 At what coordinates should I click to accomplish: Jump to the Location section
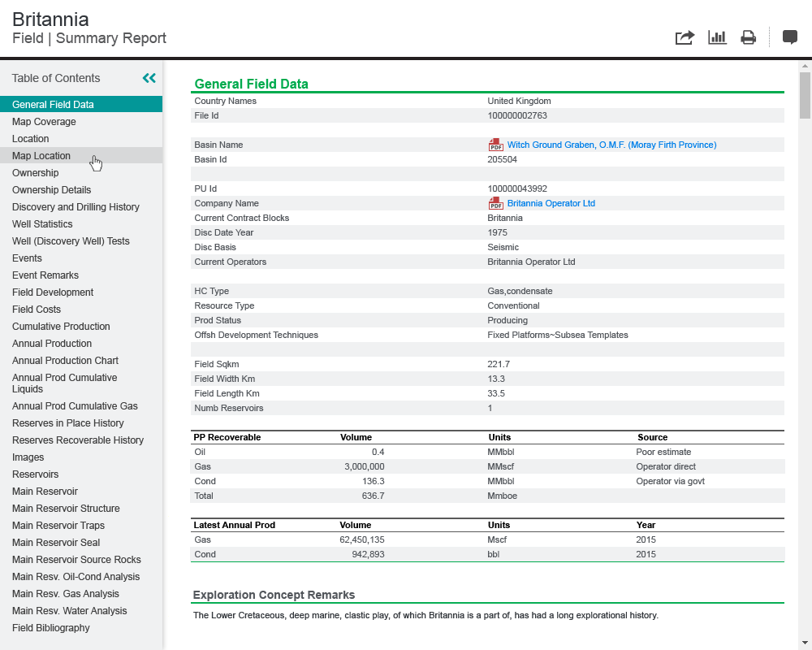31,138
